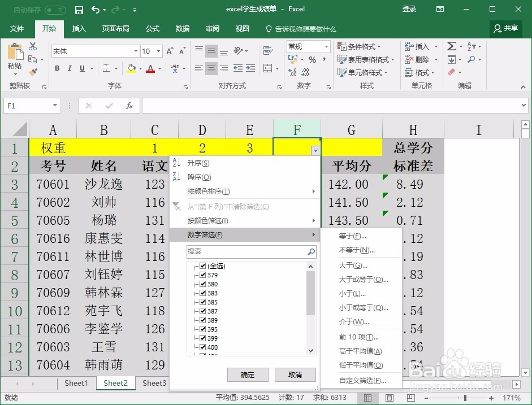Click the search magnifier in filter box
Image resolution: width=532 pixels, height=405 pixels.
pyautogui.click(x=311, y=251)
